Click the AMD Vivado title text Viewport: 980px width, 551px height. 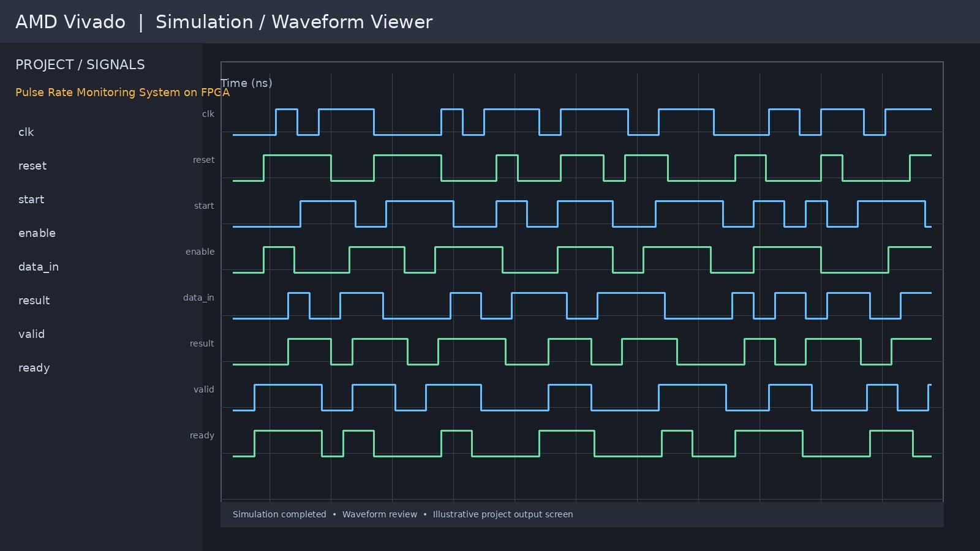point(70,22)
